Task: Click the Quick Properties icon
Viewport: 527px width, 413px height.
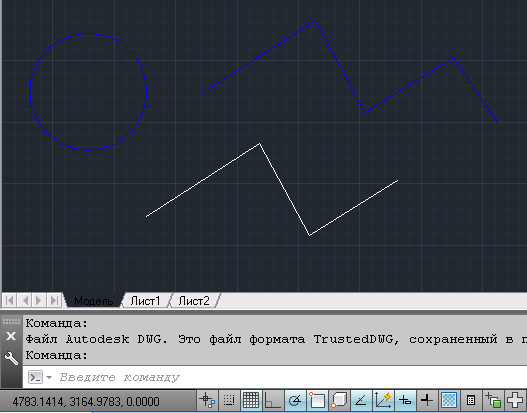Action: (x=471, y=401)
